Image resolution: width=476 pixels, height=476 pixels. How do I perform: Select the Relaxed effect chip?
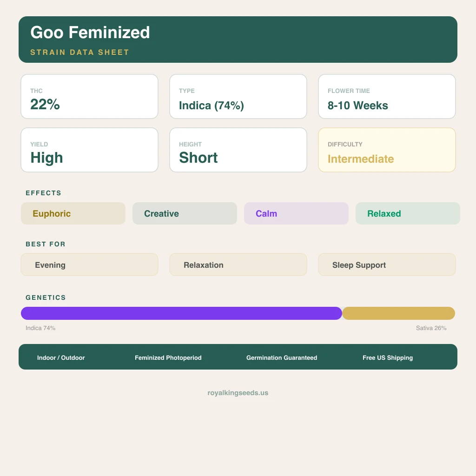click(x=408, y=213)
